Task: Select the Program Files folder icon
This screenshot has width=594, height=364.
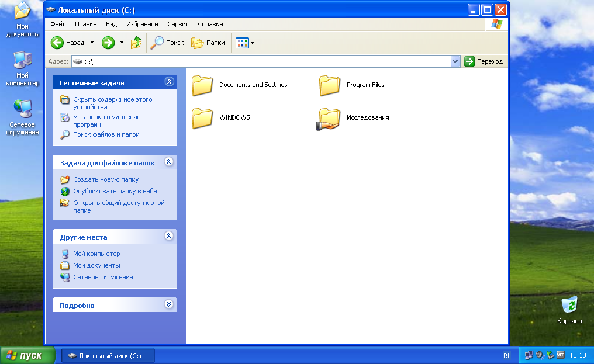Action: point(330,85)
